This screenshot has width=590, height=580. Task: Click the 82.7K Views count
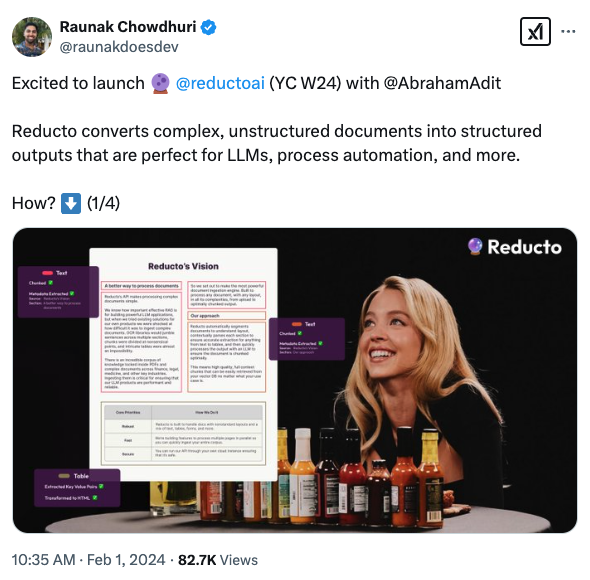218,560
